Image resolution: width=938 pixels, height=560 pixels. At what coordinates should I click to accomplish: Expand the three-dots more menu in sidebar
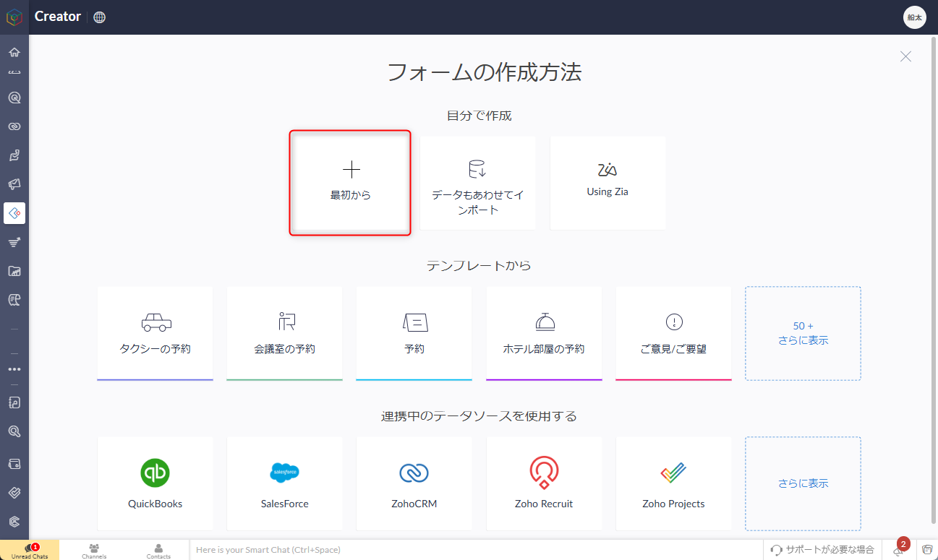tap(14, 369)
